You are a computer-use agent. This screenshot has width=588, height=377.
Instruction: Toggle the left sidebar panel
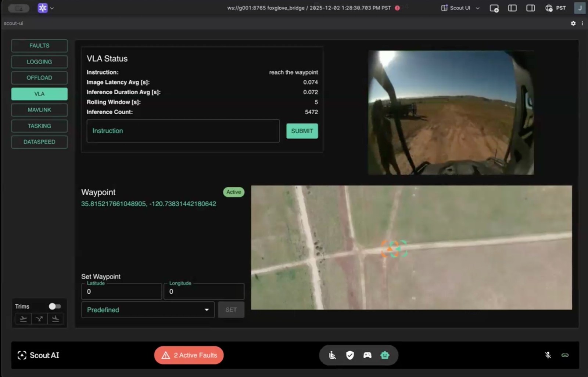point(512,8)
